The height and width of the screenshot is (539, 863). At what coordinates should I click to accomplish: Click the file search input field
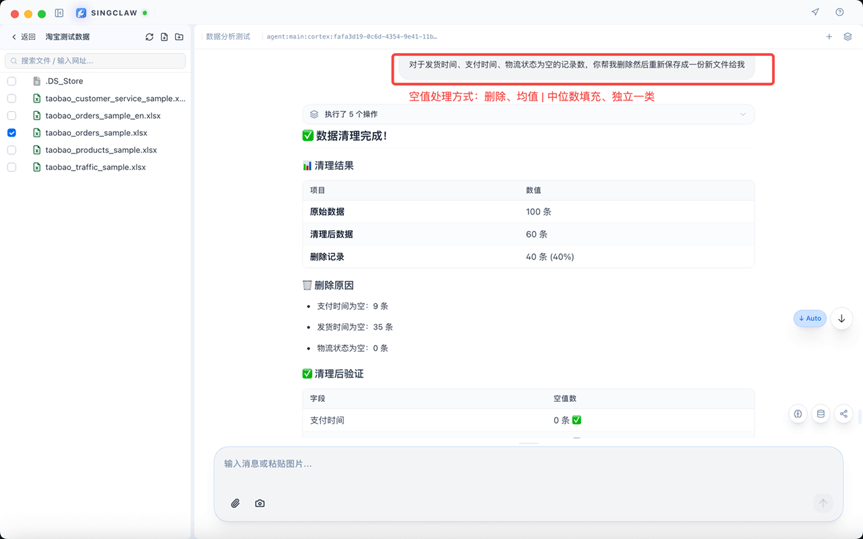click(x=96, y=61)
